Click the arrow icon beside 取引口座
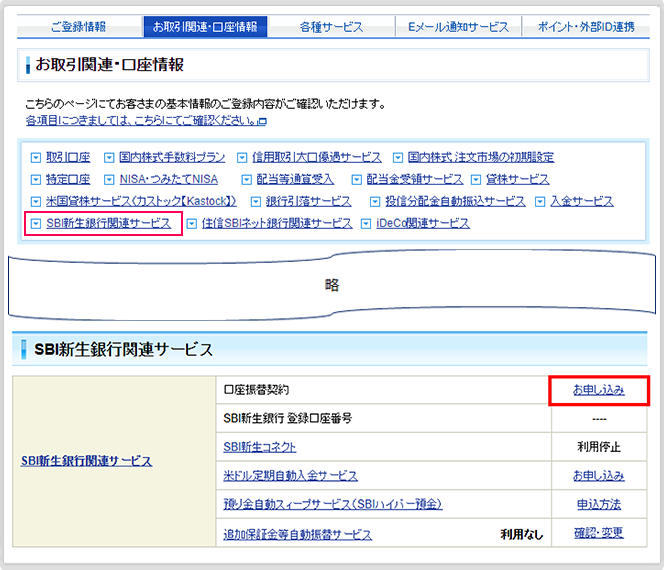The width and height of the screenshot is (664, 570). tap(36, 157)
